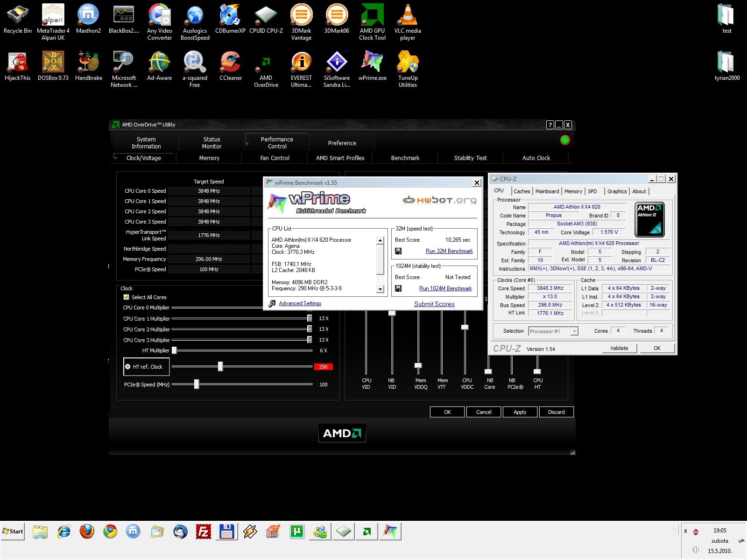Open wPrime Advanced Settings link
The width and height of the screenshot is (747, 560).
point(300,303)
